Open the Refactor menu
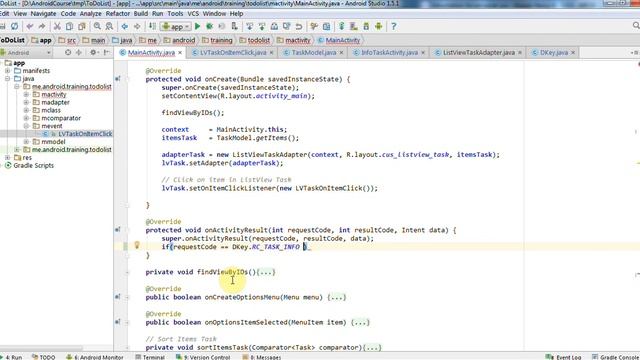The height and width of the screenshot is (360, 640). click(118, 13)
